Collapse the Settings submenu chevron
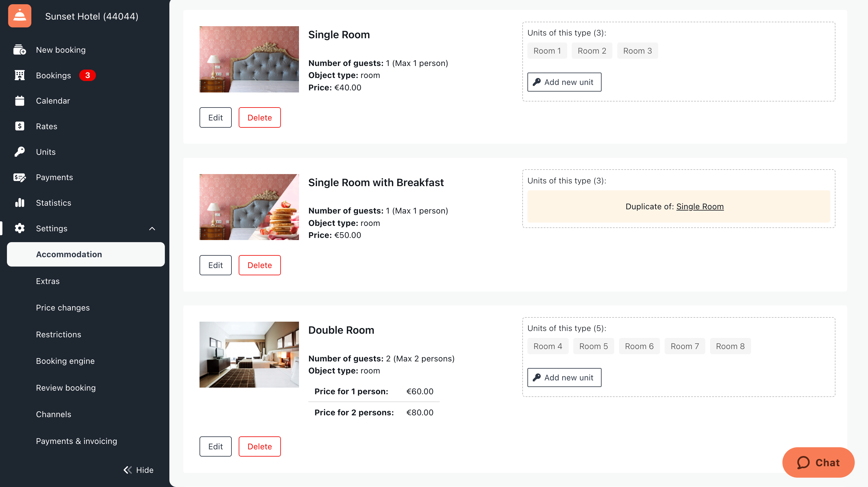Viewport: 868px width, 487px height. tap(152, 229)
